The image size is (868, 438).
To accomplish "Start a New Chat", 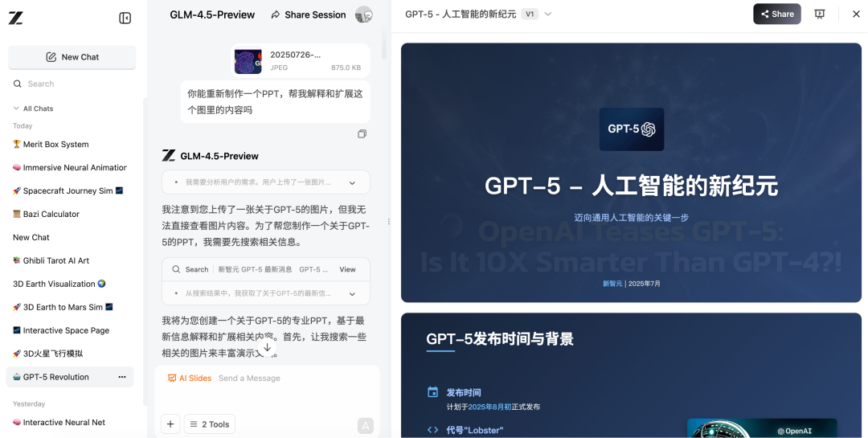I will click(72, 57).
